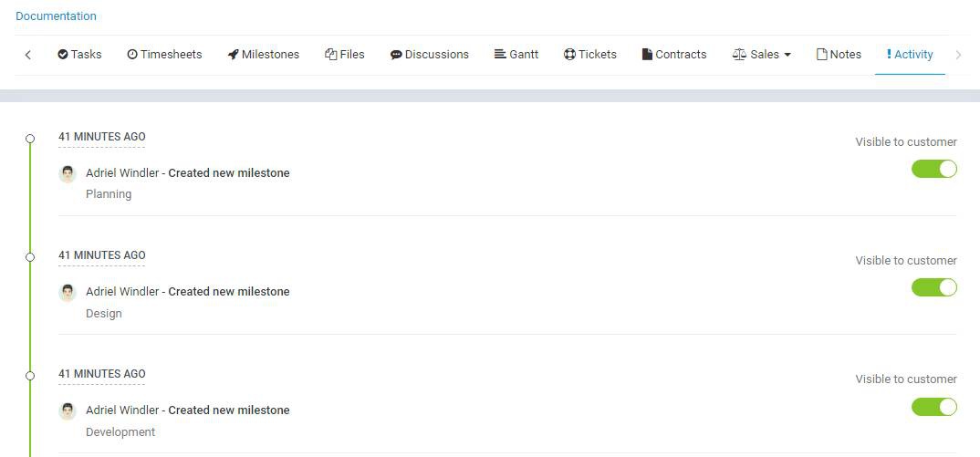Viewport: 980px width, 457px height.
Task: Open Tickets lifebuoy icon tab
Action: (x=590, y=55)
